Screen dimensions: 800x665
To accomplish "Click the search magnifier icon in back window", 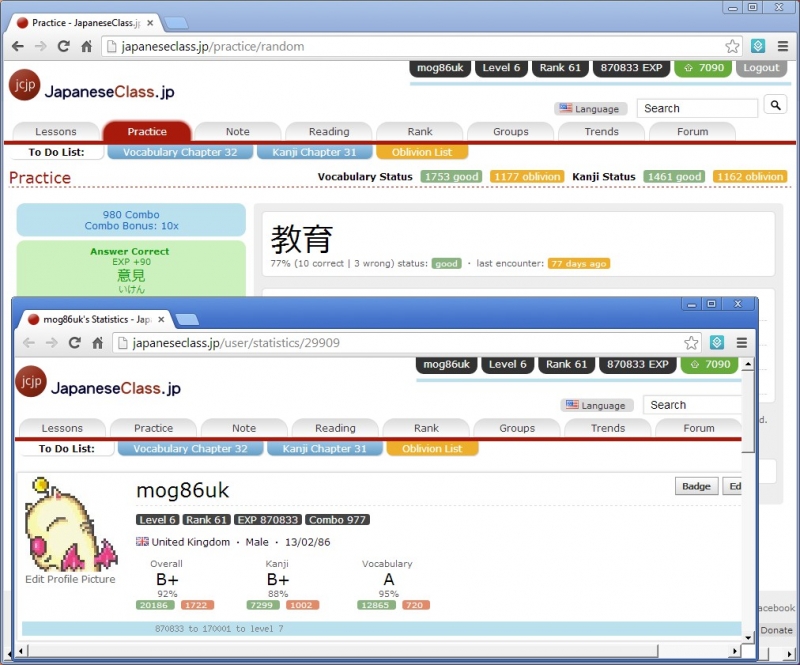I will tap(775, 105).
